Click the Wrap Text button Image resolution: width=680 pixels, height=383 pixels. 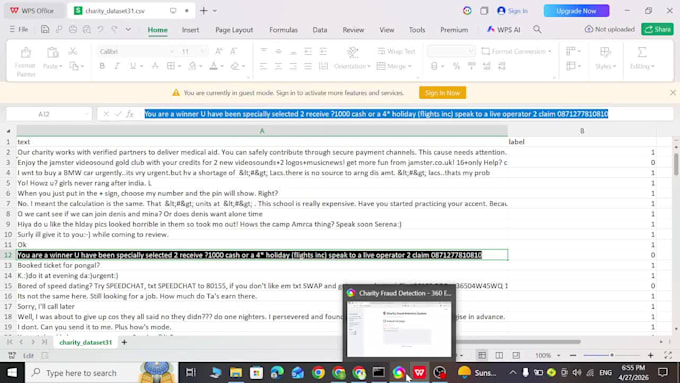pyautogui.click(x=396, y=51)
